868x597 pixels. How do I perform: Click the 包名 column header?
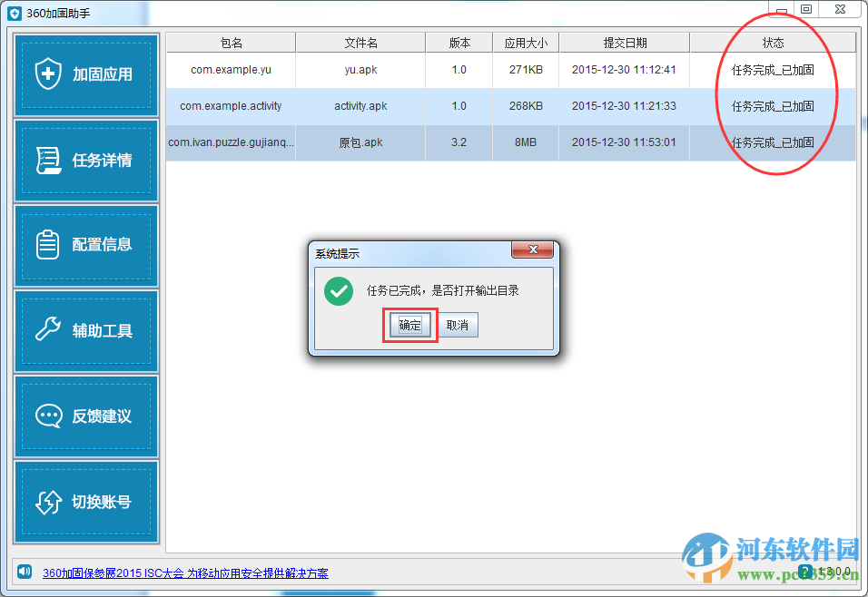tap(230, 42)
